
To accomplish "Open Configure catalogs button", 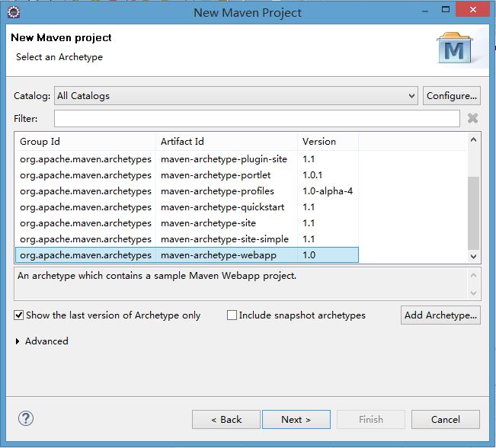I will pyautogui.click(x=451, y=96).
